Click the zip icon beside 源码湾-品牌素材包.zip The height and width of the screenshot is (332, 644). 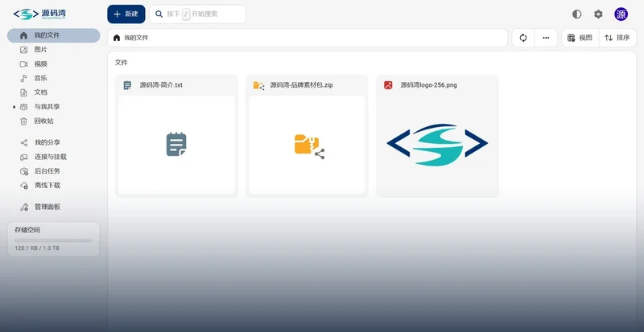[258, 85]
